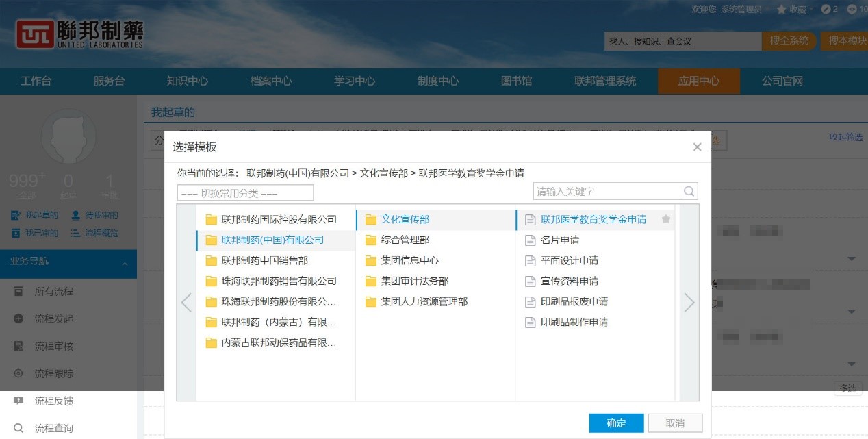Click the United Laboratories logo
Screen dimensions: 868x439
[x=79, y=34]
